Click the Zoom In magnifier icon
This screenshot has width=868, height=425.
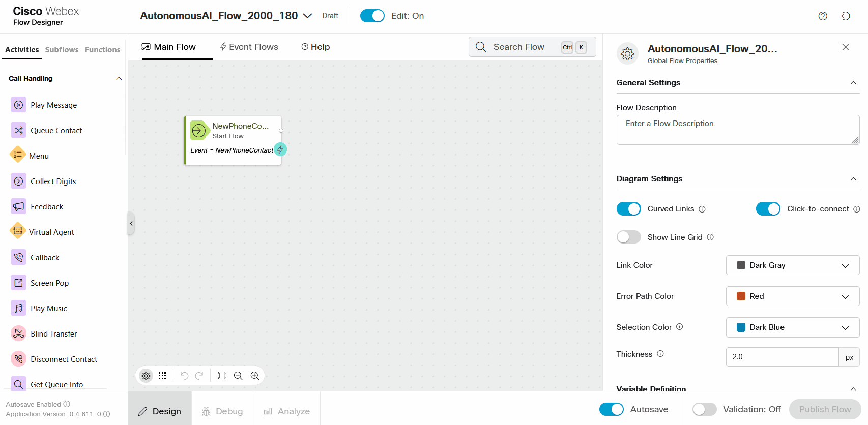click(255, 376)
